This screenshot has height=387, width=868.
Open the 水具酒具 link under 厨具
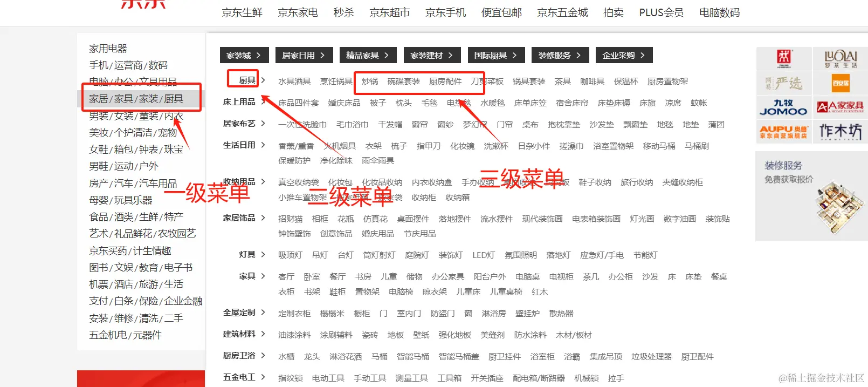tap(294, 82)
